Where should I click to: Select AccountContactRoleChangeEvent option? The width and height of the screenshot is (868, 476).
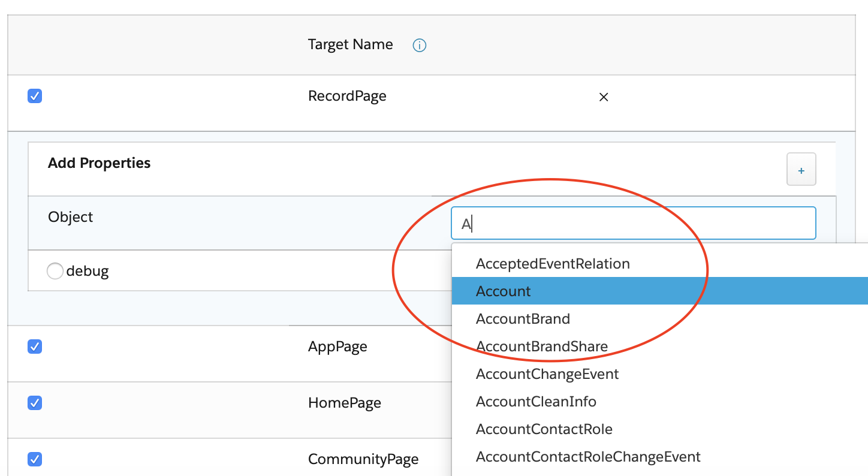(x=659, y=457)
